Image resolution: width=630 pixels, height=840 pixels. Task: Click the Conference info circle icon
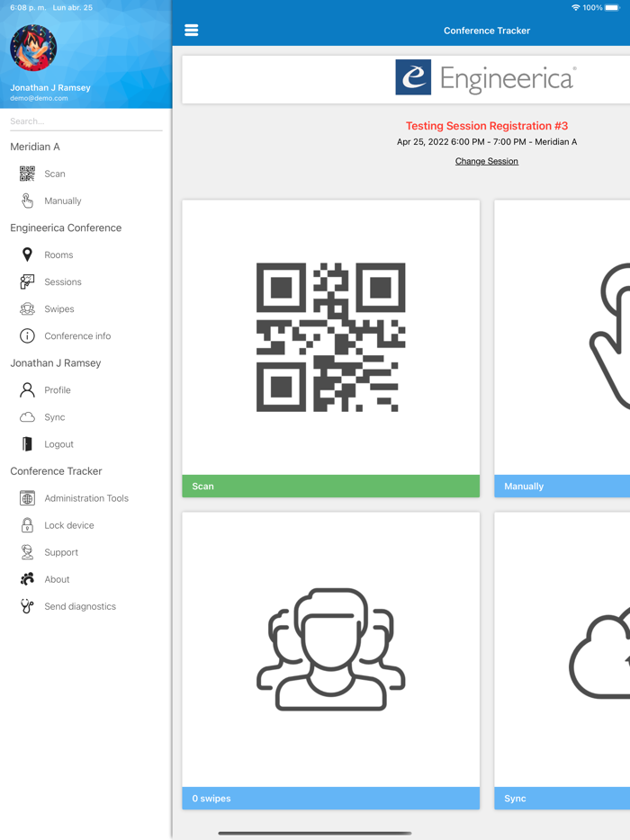[x=27, y=335]
